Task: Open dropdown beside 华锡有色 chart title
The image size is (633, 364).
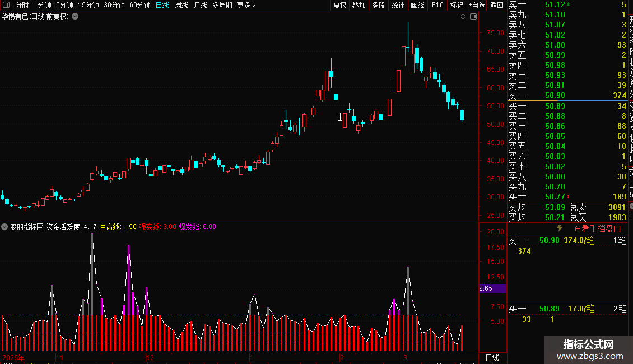Action: (x=75, y=17)
